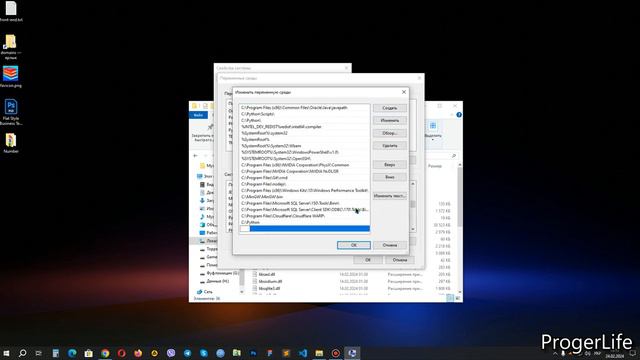Select the nodejs path entry
This screenshot has width=640, height=360.
(304, 184)
